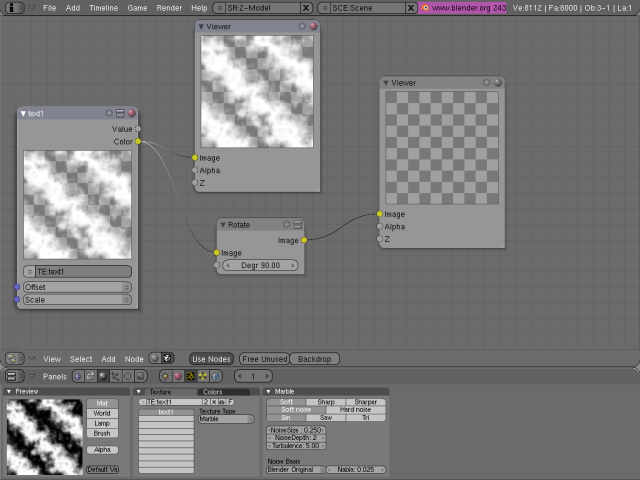Click the blender.org link icon in top bar
This screenshot has height=480, width=640.
pyautogui.click(x=424, y=7)
